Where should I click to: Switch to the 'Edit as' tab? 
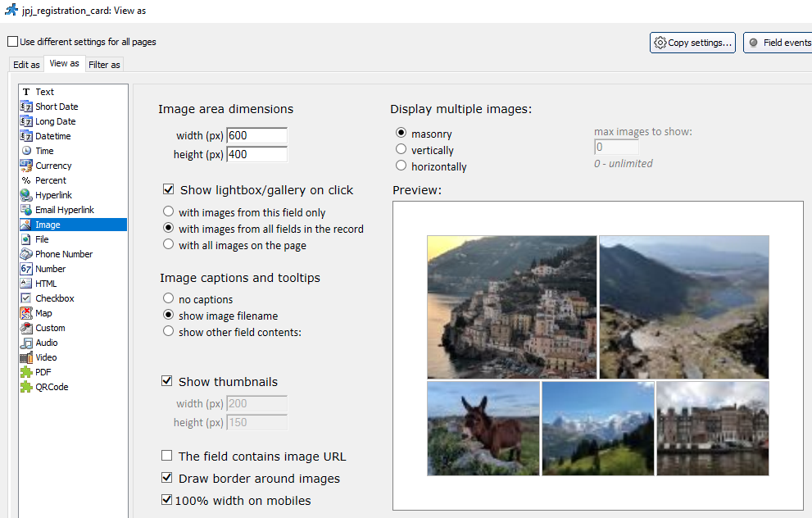tap(26, 65)
